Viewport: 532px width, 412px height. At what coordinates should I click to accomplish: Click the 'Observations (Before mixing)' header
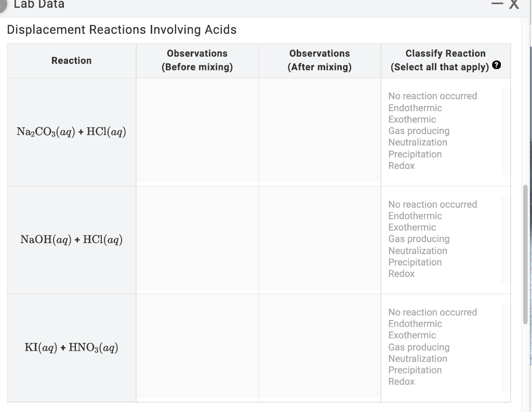197,60
